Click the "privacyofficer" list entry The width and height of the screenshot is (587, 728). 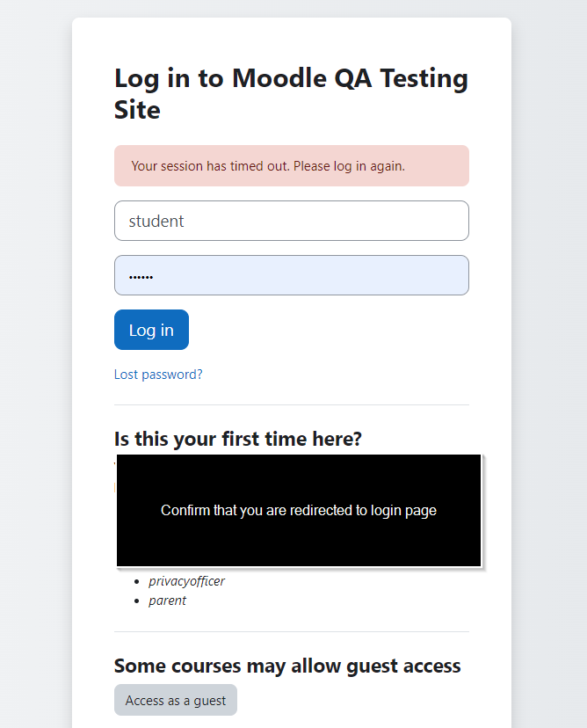coord(186,581)
